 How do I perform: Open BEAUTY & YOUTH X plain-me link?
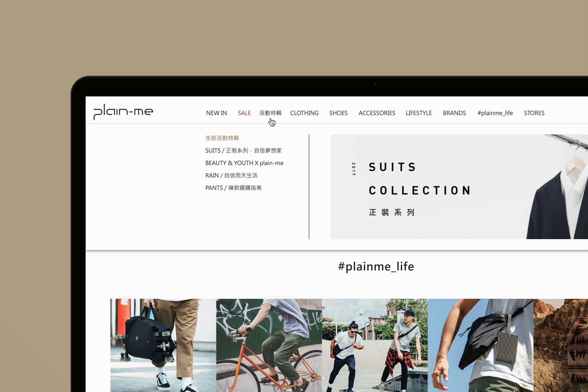[244, 163]
